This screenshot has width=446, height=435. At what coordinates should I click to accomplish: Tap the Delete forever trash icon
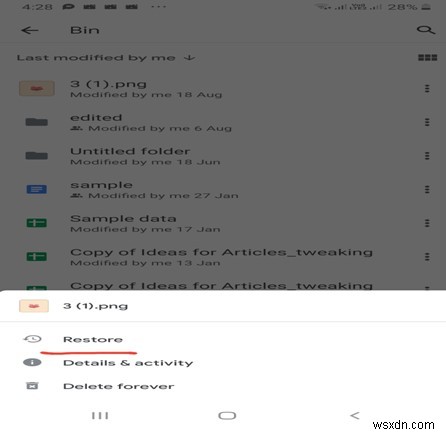[32, 386]
